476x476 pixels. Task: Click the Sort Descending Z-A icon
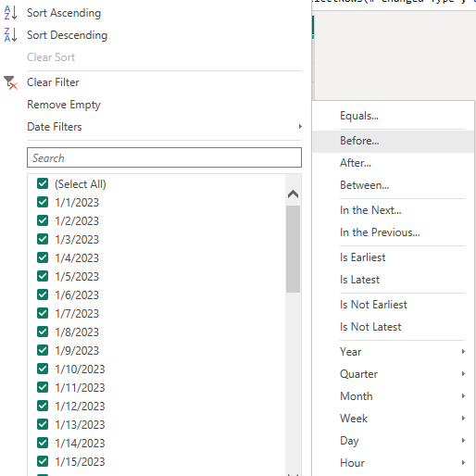coord(10,35)
